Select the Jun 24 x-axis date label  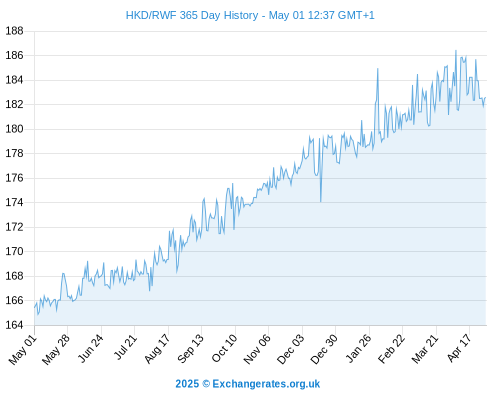90,349
